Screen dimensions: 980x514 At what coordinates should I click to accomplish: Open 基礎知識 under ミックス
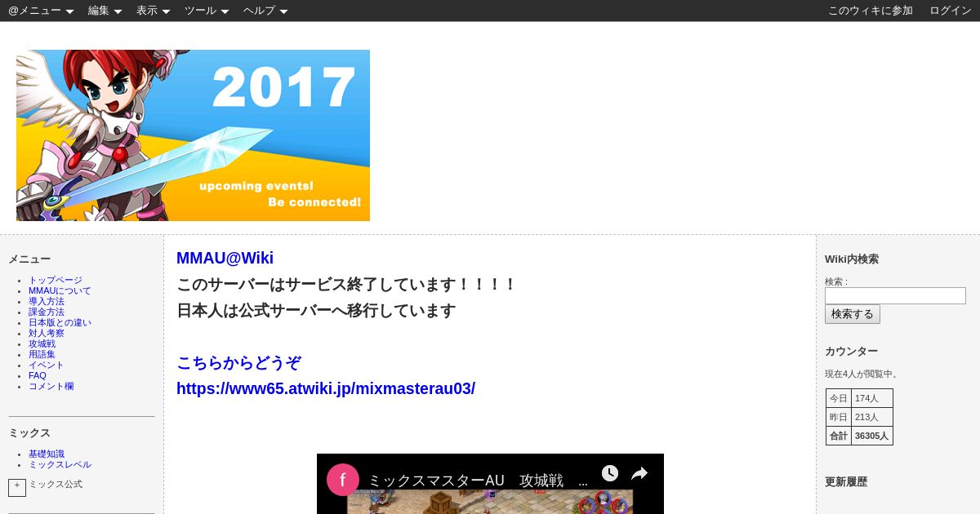pyautogui.click(x=47, y=454)
